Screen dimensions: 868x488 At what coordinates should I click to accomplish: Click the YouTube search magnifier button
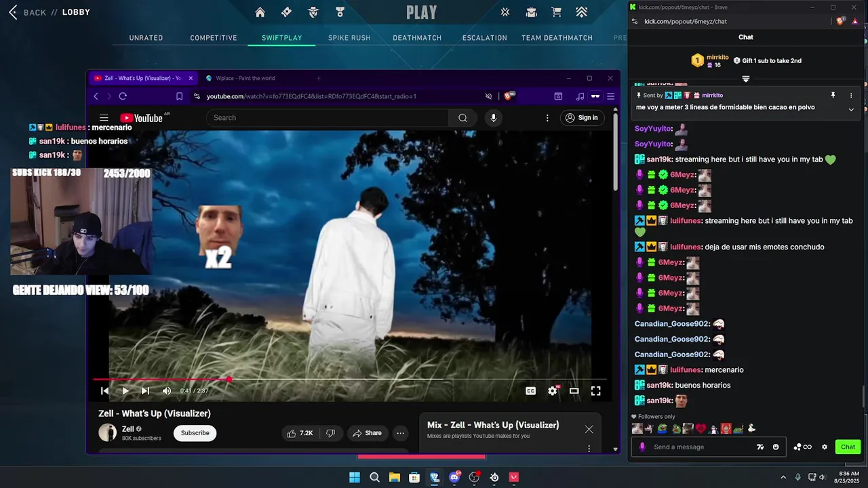pyautogui.click(x=462, y=118)
